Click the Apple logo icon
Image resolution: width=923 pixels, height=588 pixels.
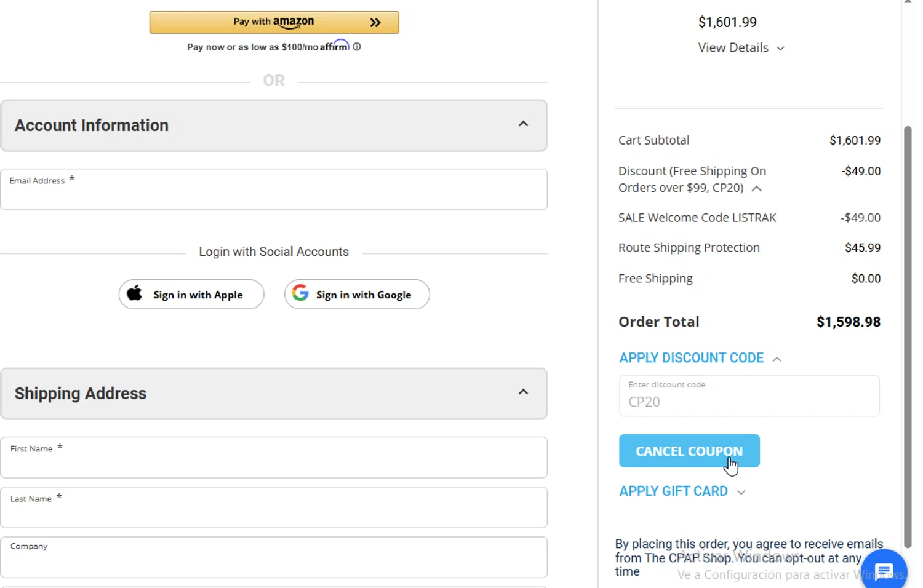tap(135, 294)
